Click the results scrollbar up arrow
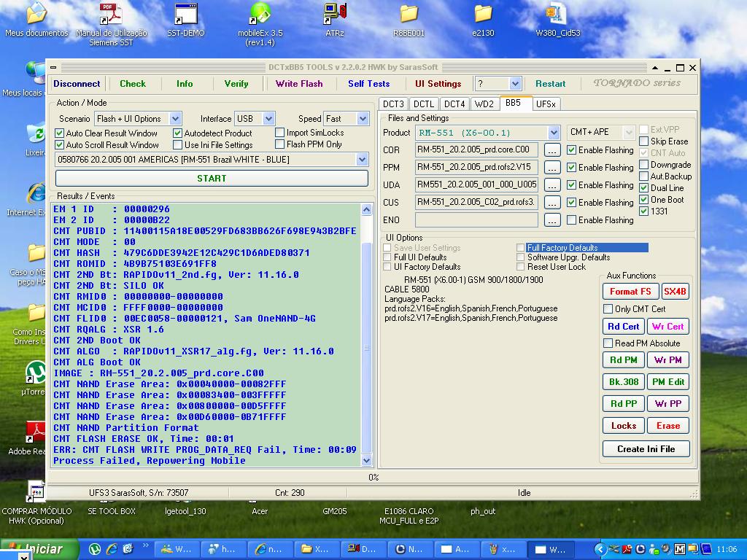This screenshot has width=747, height=560. (366, 209)
